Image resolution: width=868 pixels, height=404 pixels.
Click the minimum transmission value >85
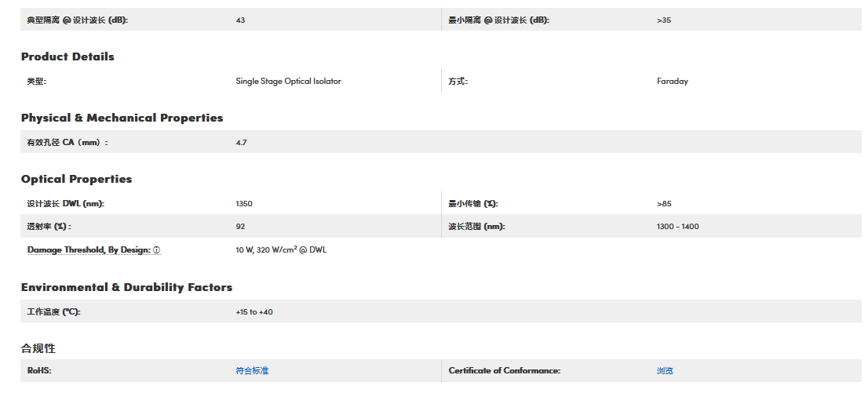coord(664,204)
